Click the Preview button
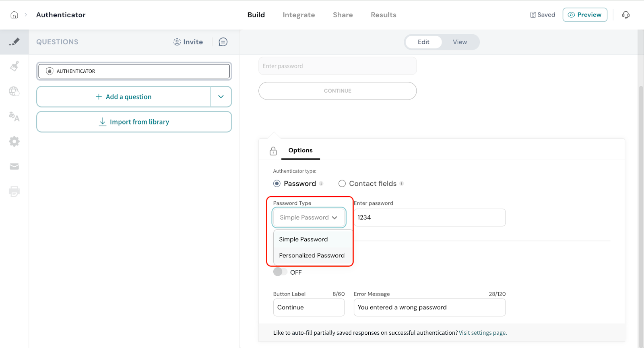Viewport: 644px width, 348px height. pyautogui.click(x=584, y=15)
